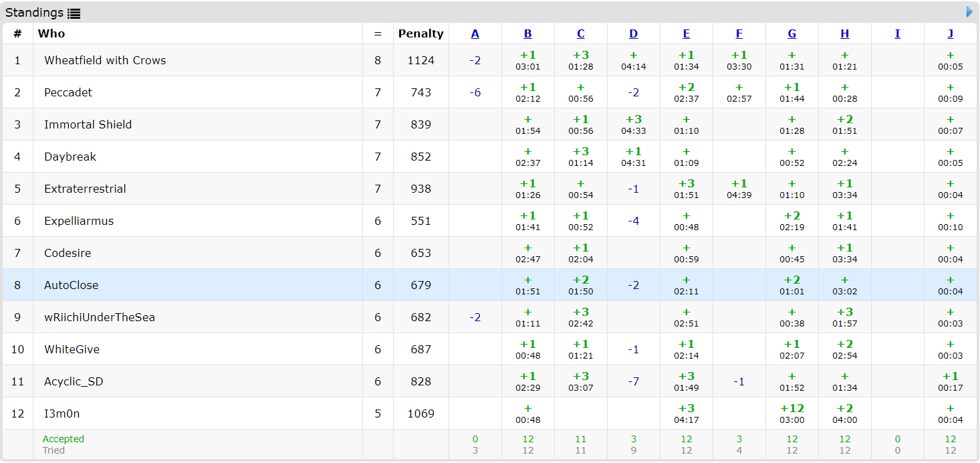The image size is (980, 463).
Task: Click Peccadet's -6 result for problem A
Action: [x=475, y=92]
